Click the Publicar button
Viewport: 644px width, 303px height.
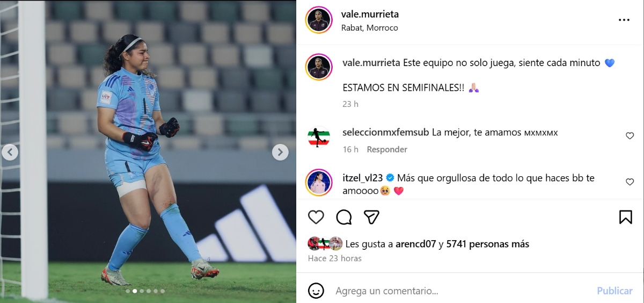click(614, 291)
